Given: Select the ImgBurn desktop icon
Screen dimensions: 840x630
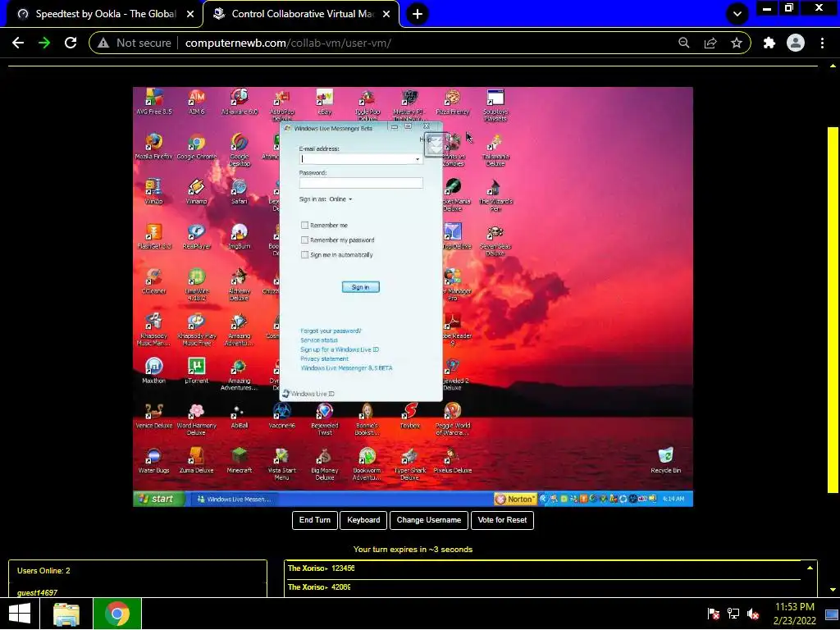Looking at the screenshot, I should [239, 236].
